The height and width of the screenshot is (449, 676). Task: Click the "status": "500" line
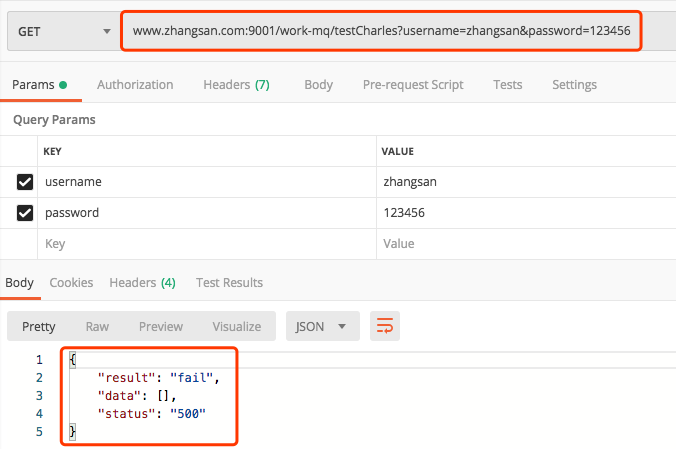(152, 414)
